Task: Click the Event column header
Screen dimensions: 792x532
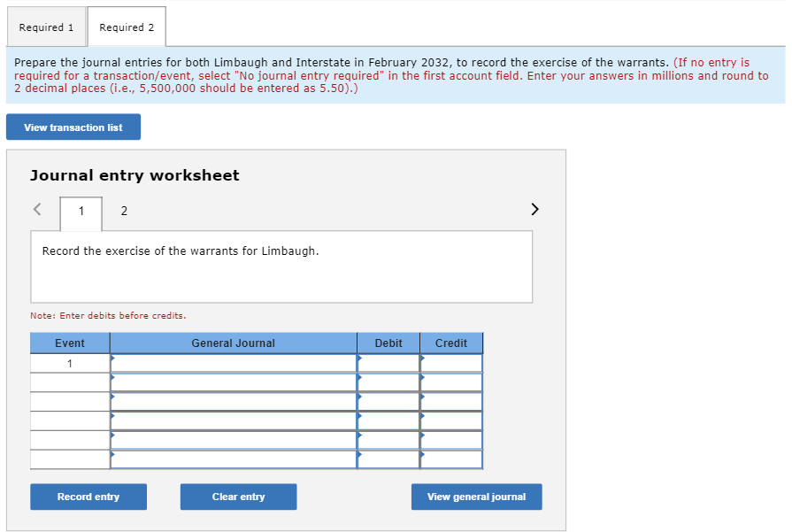Action: click(x=70, y=343)
